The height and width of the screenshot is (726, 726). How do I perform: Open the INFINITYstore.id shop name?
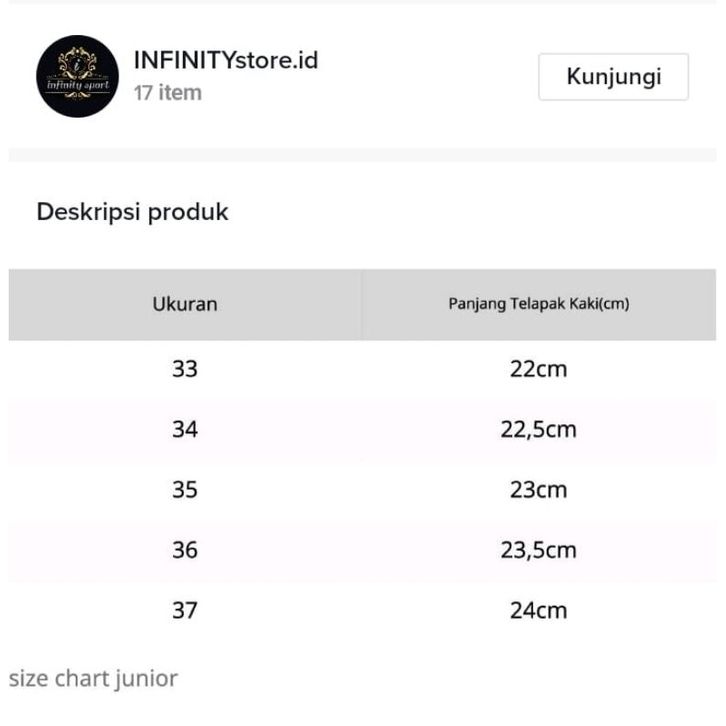226,60
